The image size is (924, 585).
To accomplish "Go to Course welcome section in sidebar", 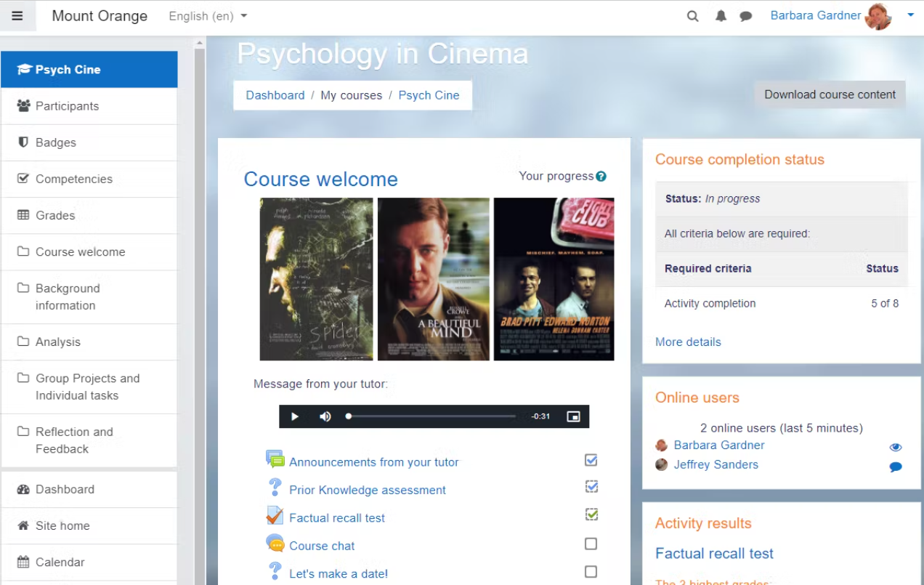I will [x=89, y=251].
